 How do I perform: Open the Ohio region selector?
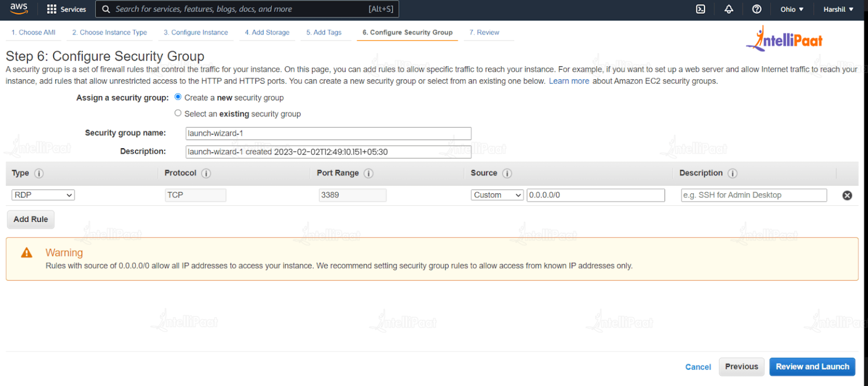click(x=791, y=9)
